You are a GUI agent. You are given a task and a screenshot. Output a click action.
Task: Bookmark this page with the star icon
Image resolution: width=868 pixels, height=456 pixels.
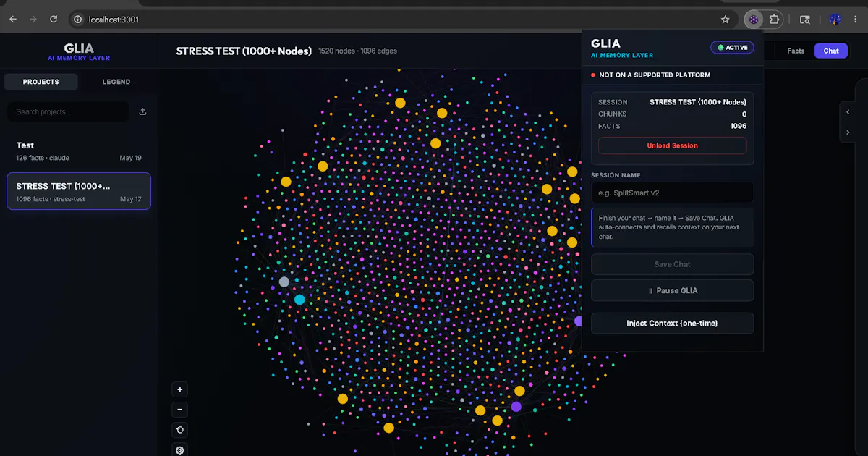point(726,20)
